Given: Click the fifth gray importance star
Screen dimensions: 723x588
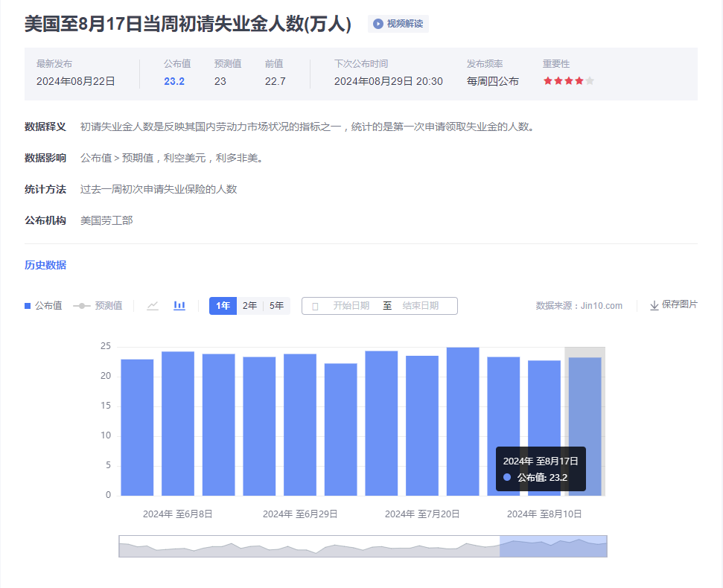Looking at the screenshot, I should point(590,81).
